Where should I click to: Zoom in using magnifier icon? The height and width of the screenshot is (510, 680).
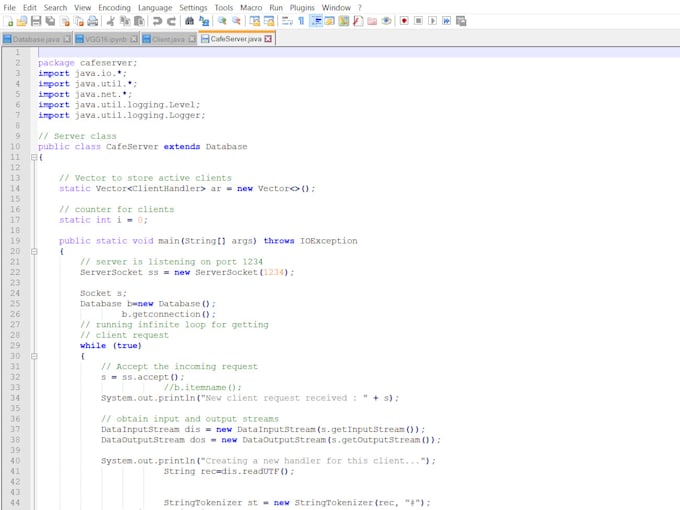point(222,21)
